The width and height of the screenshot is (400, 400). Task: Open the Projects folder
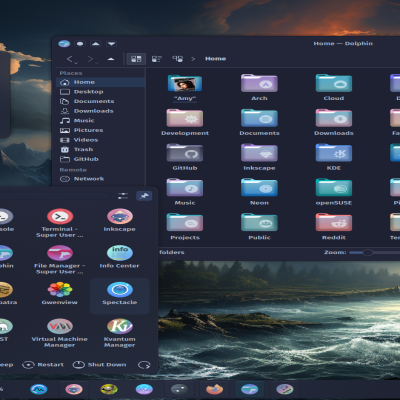pos(185,227)
